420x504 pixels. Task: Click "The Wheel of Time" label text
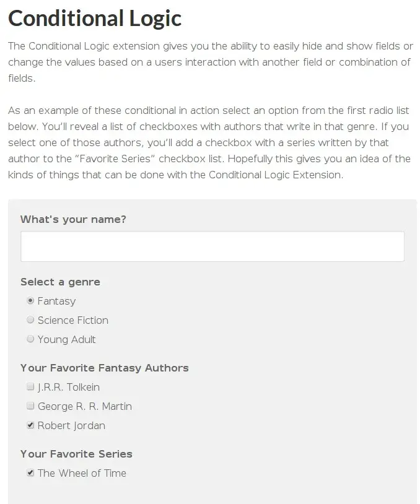[x=82, y=473]
